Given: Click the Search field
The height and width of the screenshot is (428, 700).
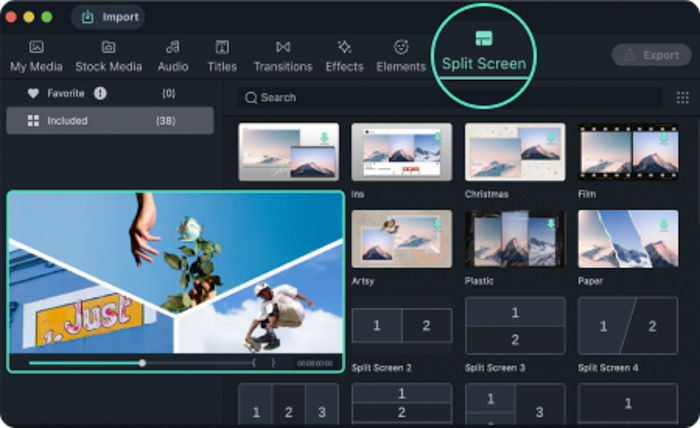Looking at the screenshot, I should pyautogui.click(x=450, y=97).
